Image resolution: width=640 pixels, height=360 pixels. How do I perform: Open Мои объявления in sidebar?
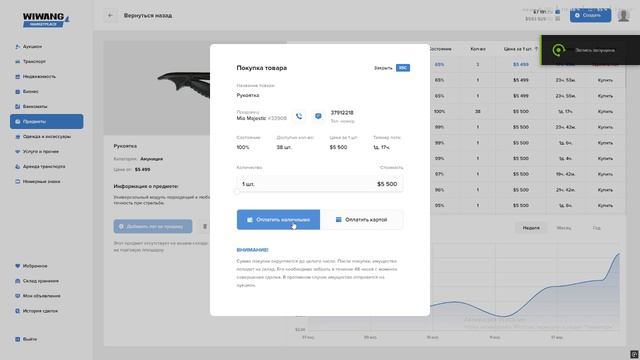38,296
